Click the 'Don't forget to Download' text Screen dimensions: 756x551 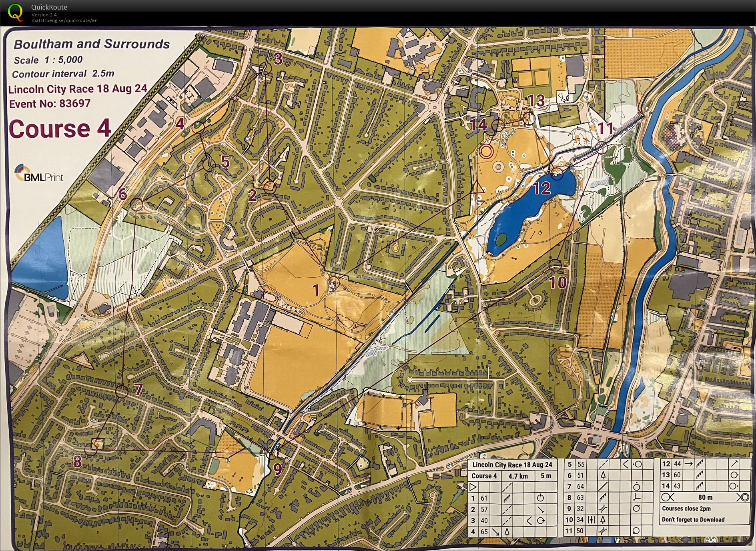coord(693,519)
